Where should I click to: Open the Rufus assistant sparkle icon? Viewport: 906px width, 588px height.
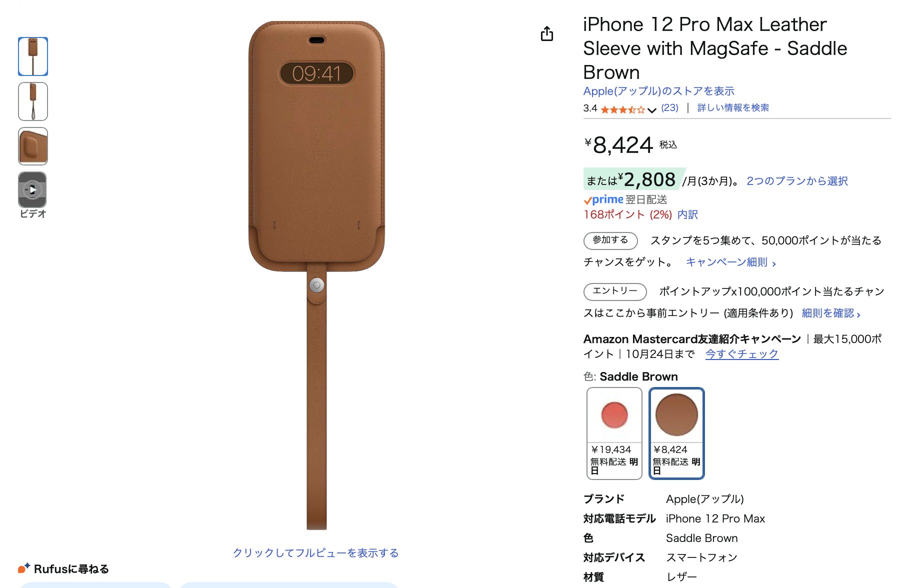[24, 568]
